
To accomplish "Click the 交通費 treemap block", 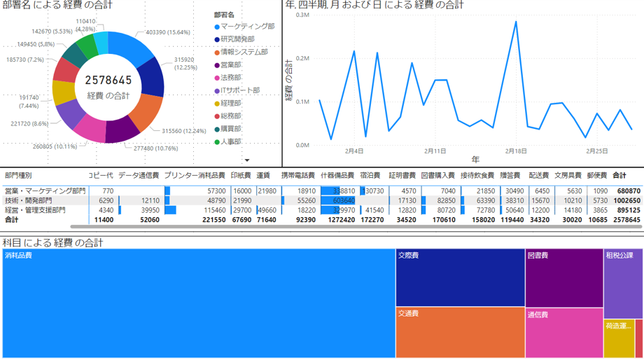I will coord(461,333).
